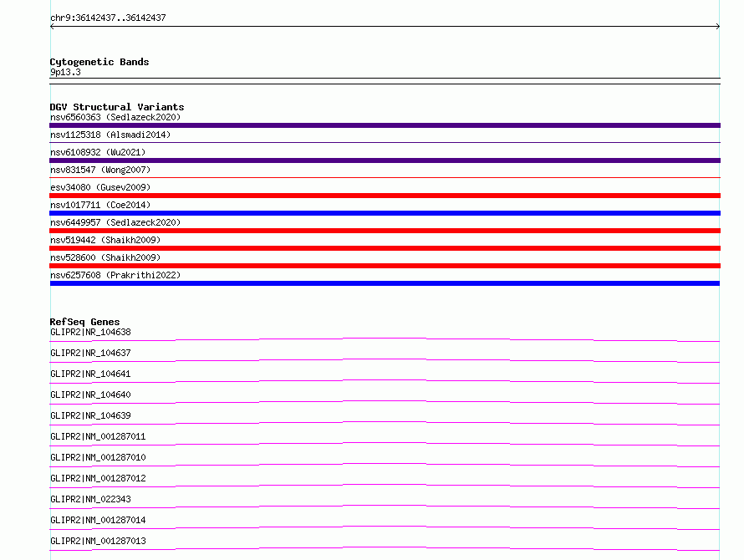This screenshot has width=744, height=560.
Task: Click transcript GLIPR2|NM_001287013
Action: point(98,541)
